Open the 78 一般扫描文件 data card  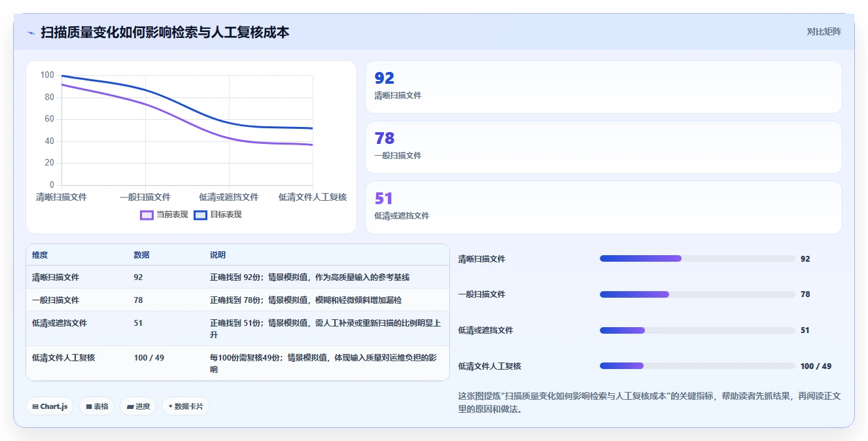click(603, 147)
